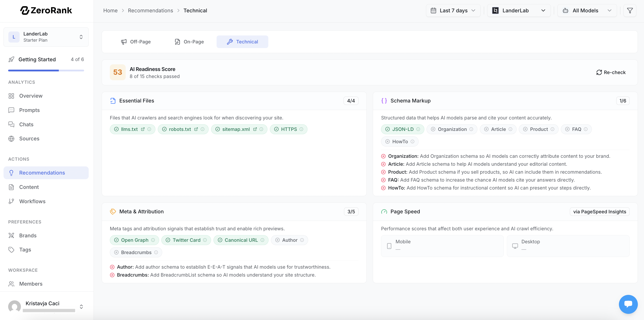Select the Desktop page speed card
Screen dimensions: 644x320
[568, 246]
